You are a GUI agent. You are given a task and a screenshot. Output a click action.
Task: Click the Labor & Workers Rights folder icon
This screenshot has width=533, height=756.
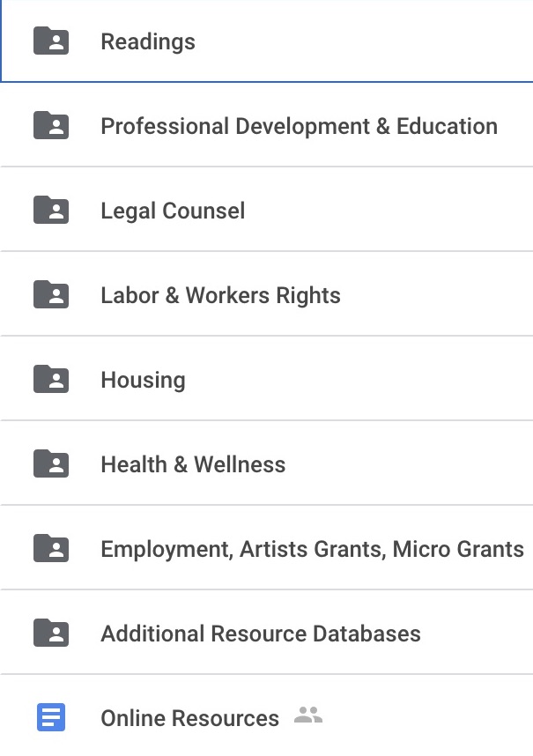pyautogui.click(x=51, y=294)
